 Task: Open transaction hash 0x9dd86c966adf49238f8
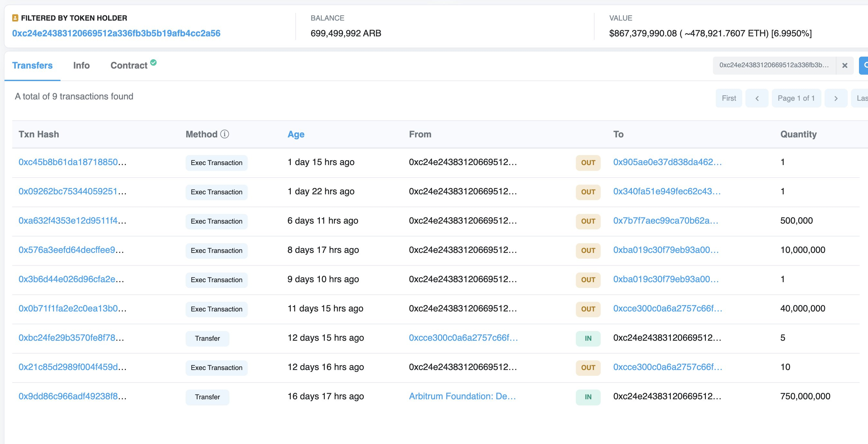tap(72, 396)
